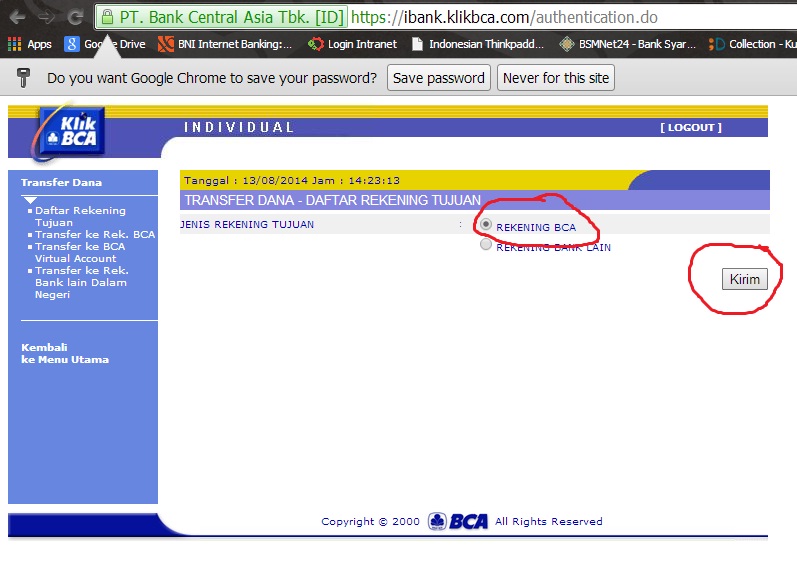Click Kembali ke Menu Utama link
Screen dimensions: 797x568
[65, 353]
